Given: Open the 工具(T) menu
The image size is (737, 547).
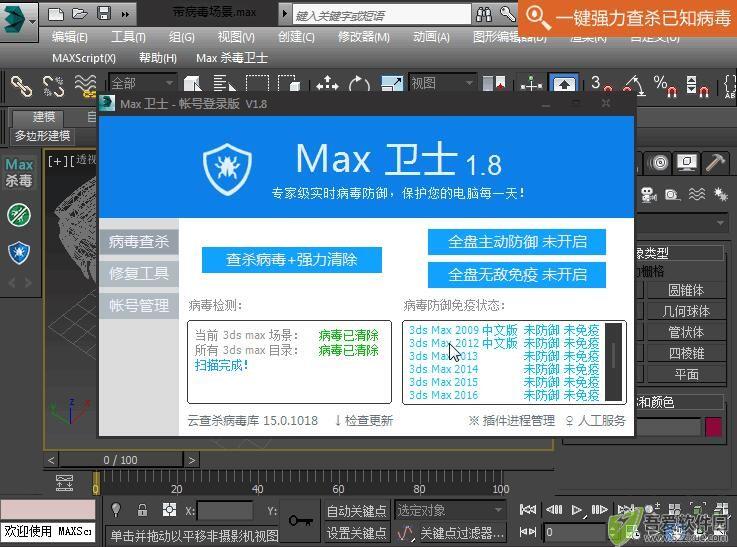Looking at the screenshot, I should pos(128,37).
